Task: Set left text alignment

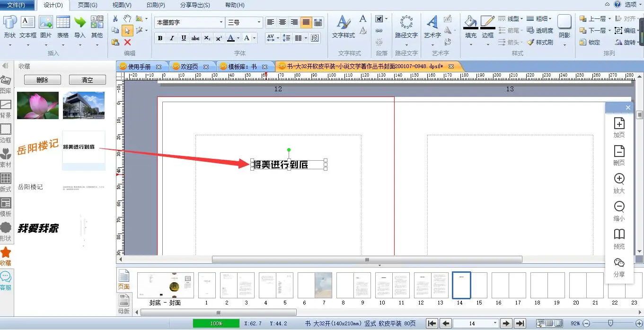Action: point(271,22)
